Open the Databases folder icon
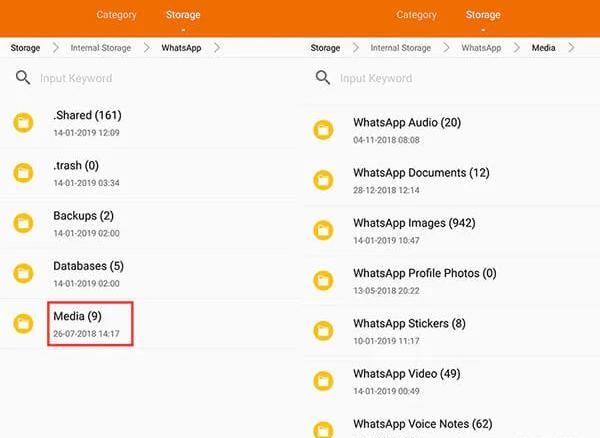600x438 pixels. tap(23, 273)
